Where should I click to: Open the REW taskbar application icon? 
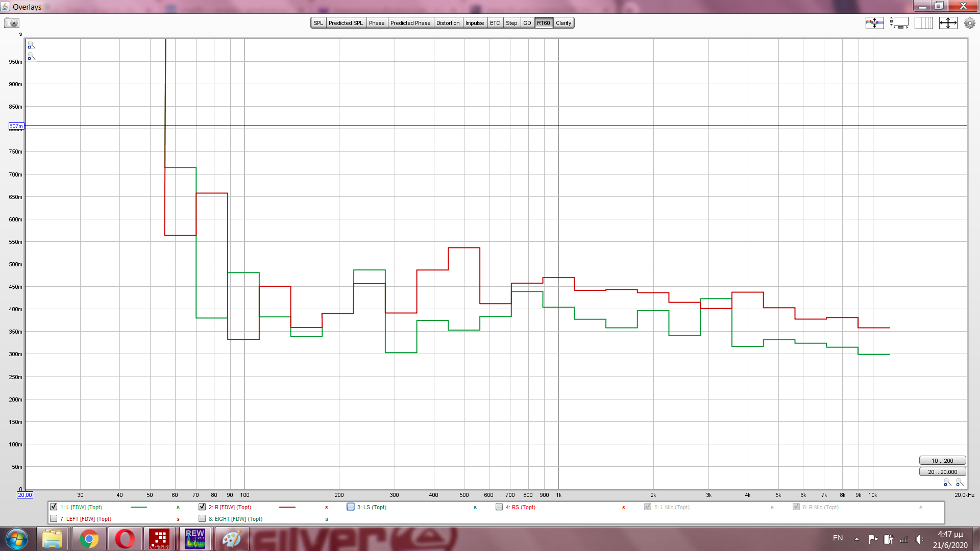pos(194,539)
